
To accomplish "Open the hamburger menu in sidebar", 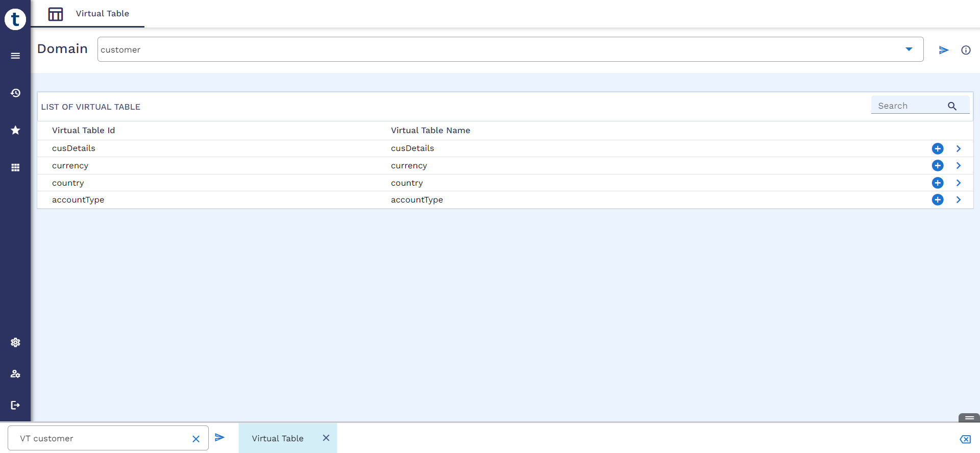I will [15, 56].
